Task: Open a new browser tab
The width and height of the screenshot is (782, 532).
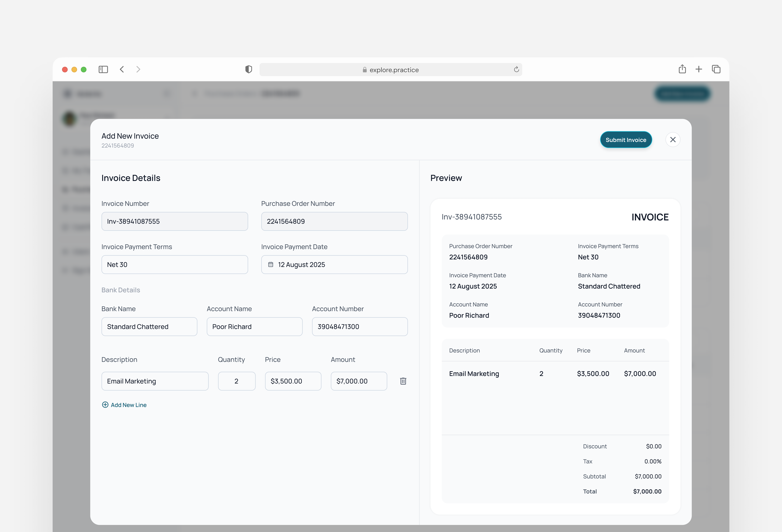Action: [x=699, y=69]
